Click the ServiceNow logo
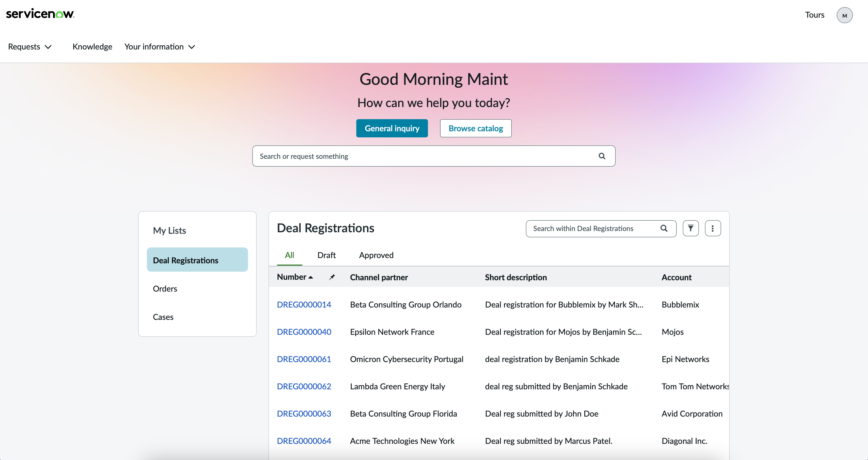Image resolution: width=868 pixels, height=460 pixels. click(x=40, y=14)
